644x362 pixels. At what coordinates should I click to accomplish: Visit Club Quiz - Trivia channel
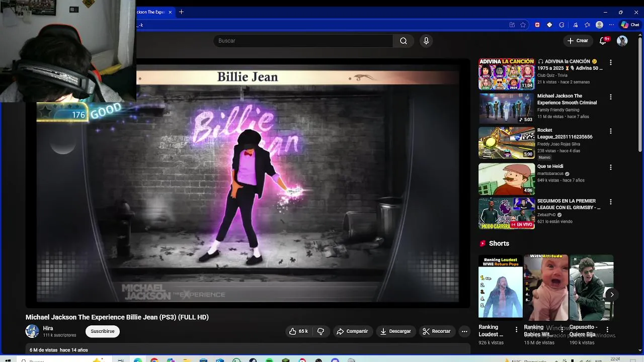tap(552, 75)
